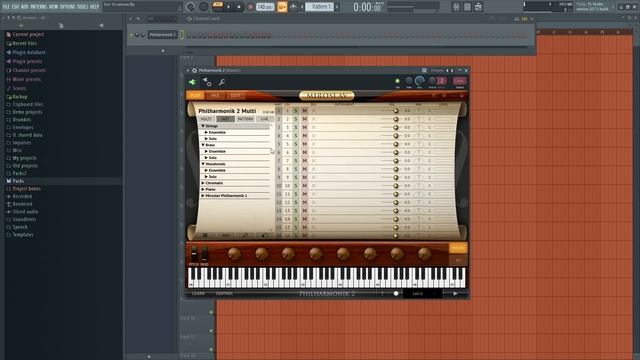Open the HELP menu
The height and width of the screenshot is (360, 640).
tap(94, 7)
